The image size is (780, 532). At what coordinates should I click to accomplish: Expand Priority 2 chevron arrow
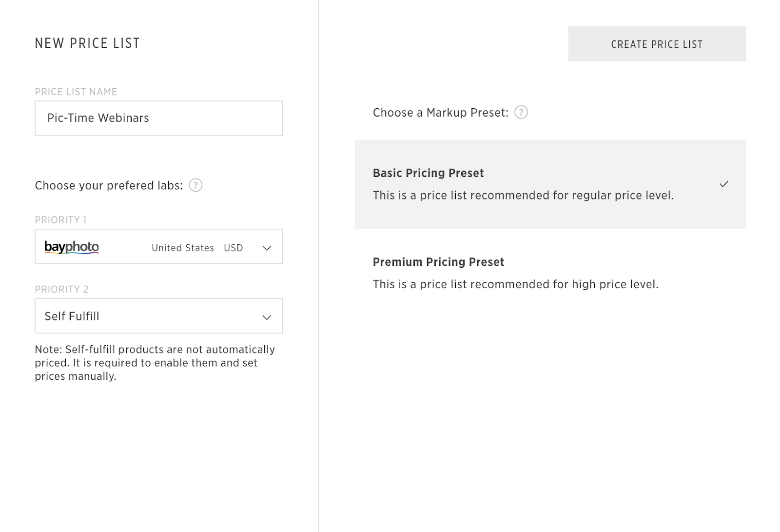(x=267, y=317)
